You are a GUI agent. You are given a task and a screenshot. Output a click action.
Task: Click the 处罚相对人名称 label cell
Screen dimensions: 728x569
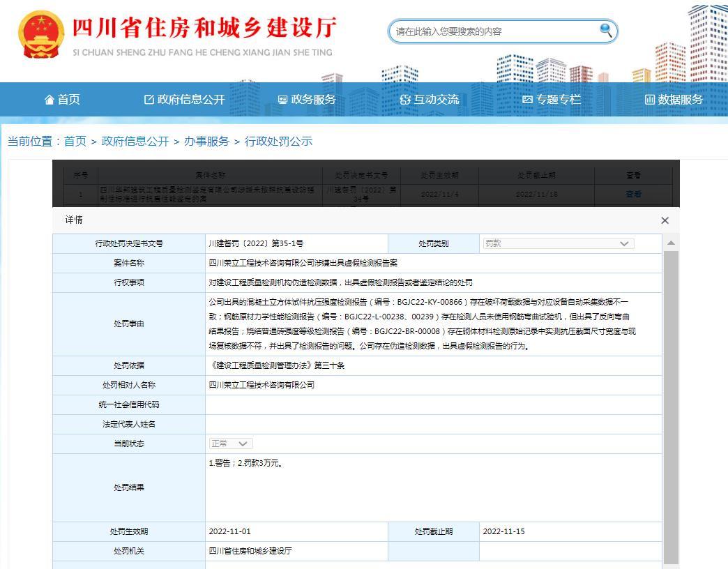coord(129,385)
